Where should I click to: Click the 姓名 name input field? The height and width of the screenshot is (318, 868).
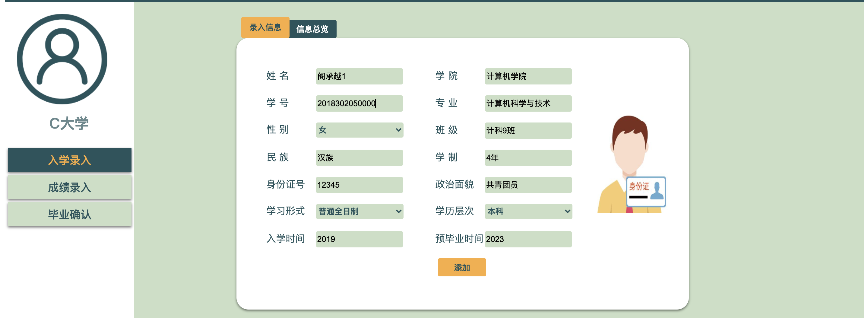click(x=359, y=76)
